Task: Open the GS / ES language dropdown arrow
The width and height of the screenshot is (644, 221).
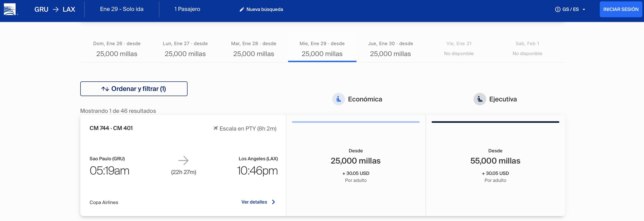Action: click(584, 10)
